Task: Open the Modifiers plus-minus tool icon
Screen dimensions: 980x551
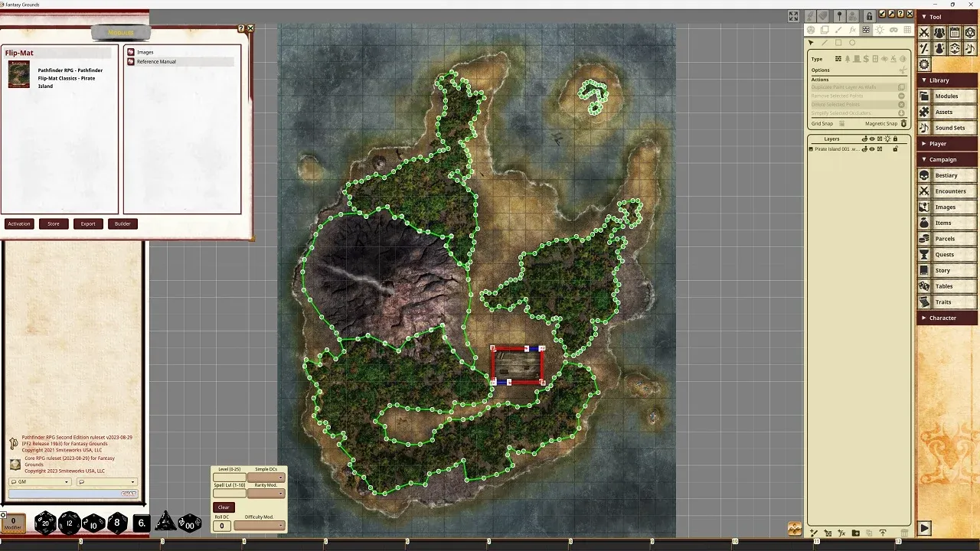Action: pos(924,48)
